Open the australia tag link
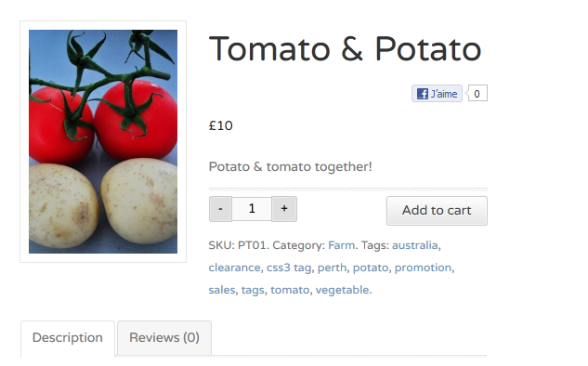 point(414,245)
